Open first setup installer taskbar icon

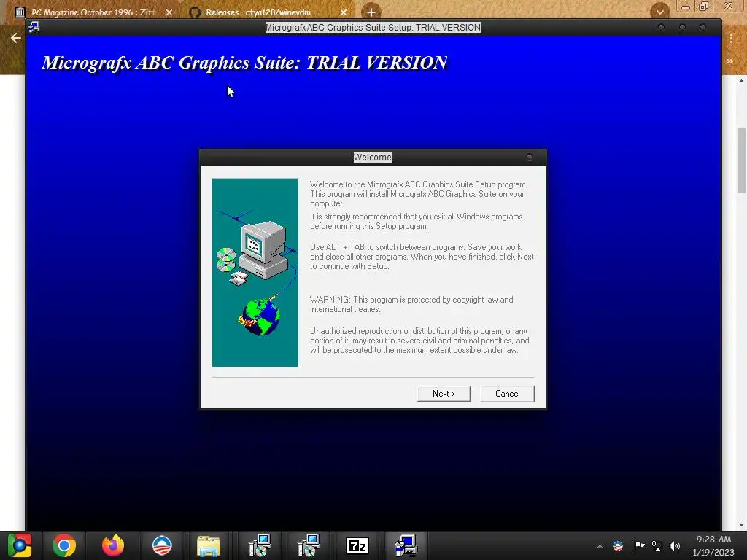[x=260, y=545]
